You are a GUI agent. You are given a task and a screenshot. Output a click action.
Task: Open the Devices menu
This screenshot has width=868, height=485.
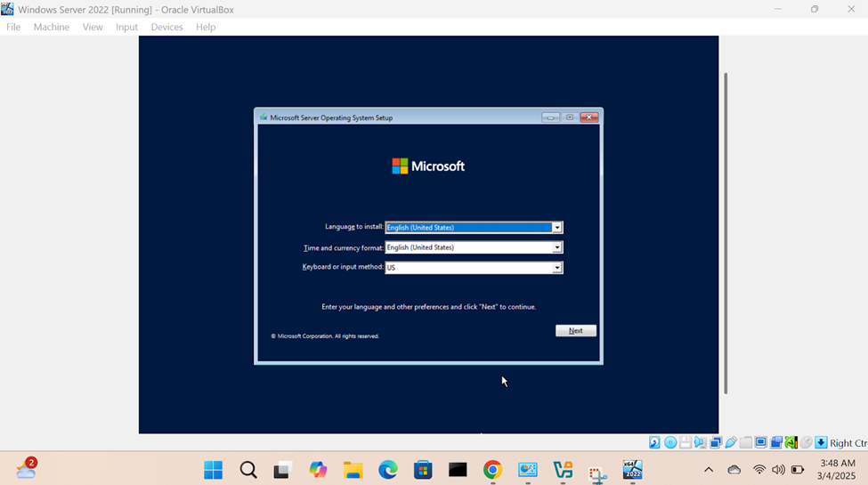point(166,27)
